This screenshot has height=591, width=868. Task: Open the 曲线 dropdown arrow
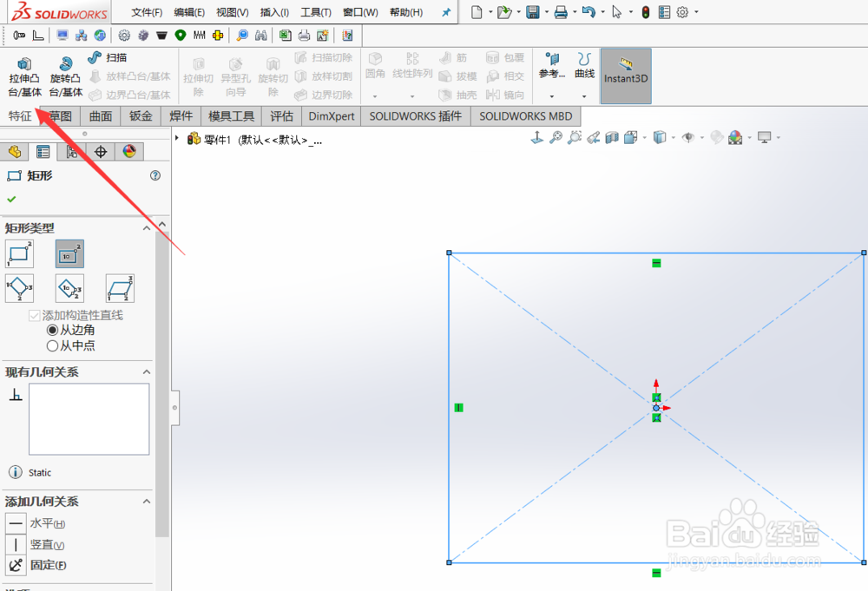pos(584,96)
